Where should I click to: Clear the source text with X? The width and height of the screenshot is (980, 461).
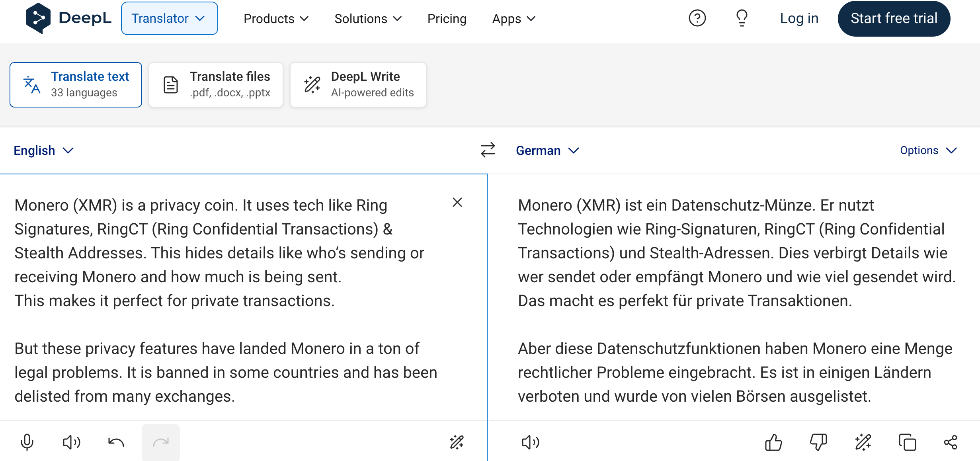[x=457, y=202]
